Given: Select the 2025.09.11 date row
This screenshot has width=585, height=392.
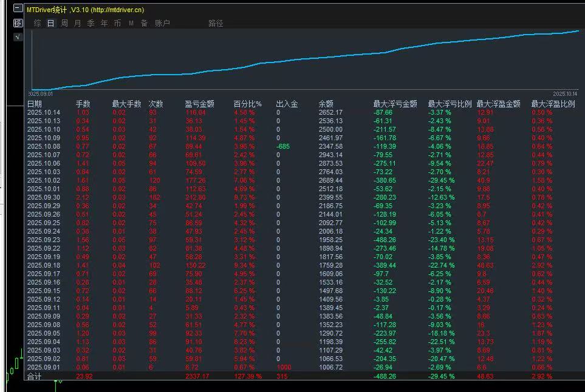Looking at the screenshot, I should click(x=44, y=308).
